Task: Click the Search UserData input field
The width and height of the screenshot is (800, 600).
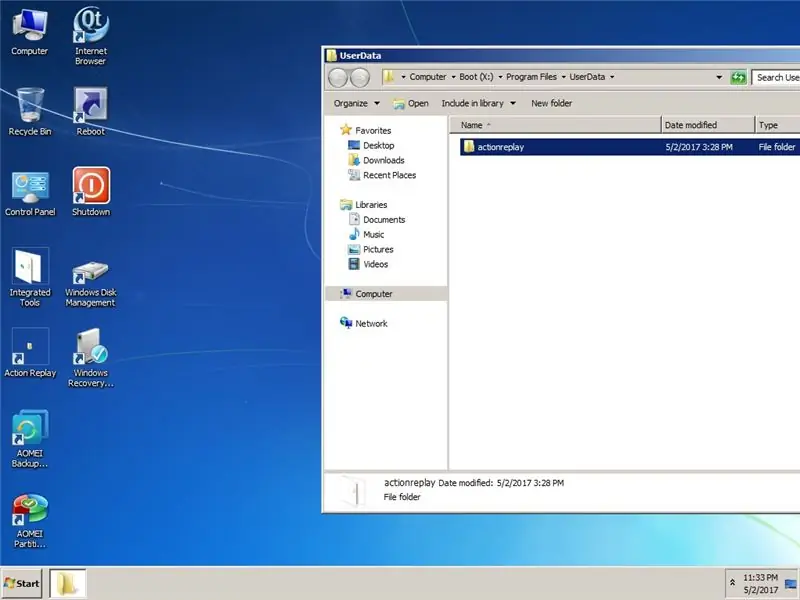Action: click(776, 78)
